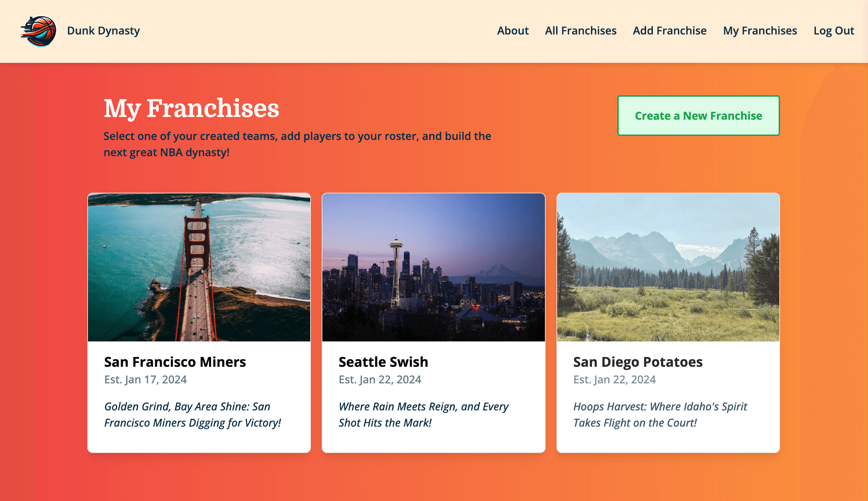
Task: Open the Dunk Dynasty home link
Action: click(103, 31)
